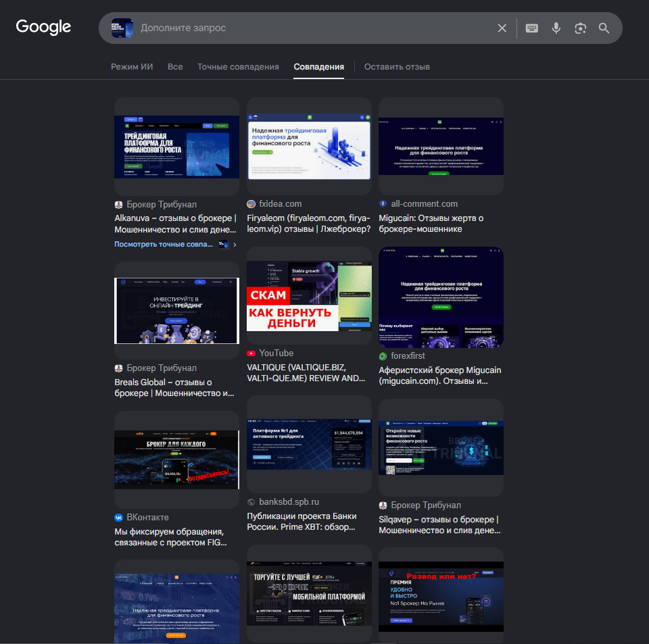Open 'Silqavep – отзывы о брокере' result
Viewport: 649px width, 644px height.
point(439,525)
